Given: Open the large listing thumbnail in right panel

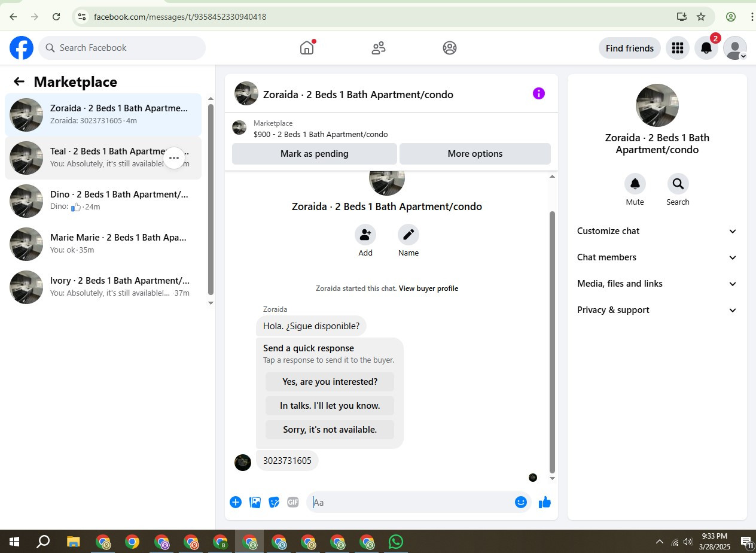Looking at the screenshot, I should coord(657,105).
